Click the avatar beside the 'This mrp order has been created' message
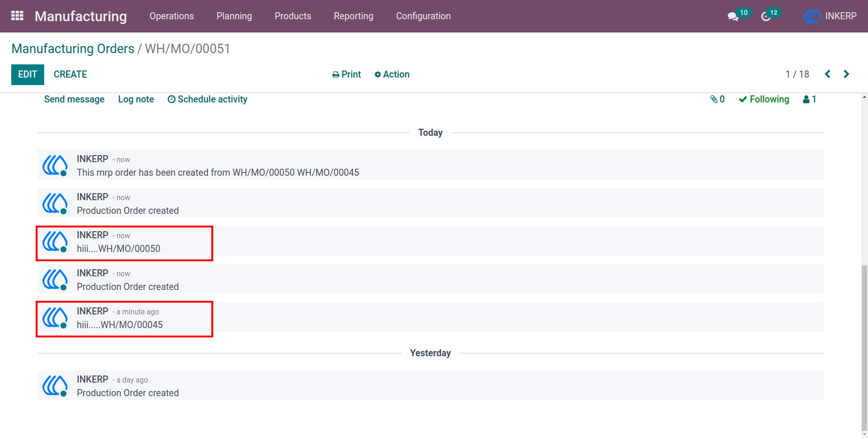 pyautogui.click(x=55, y=165)
